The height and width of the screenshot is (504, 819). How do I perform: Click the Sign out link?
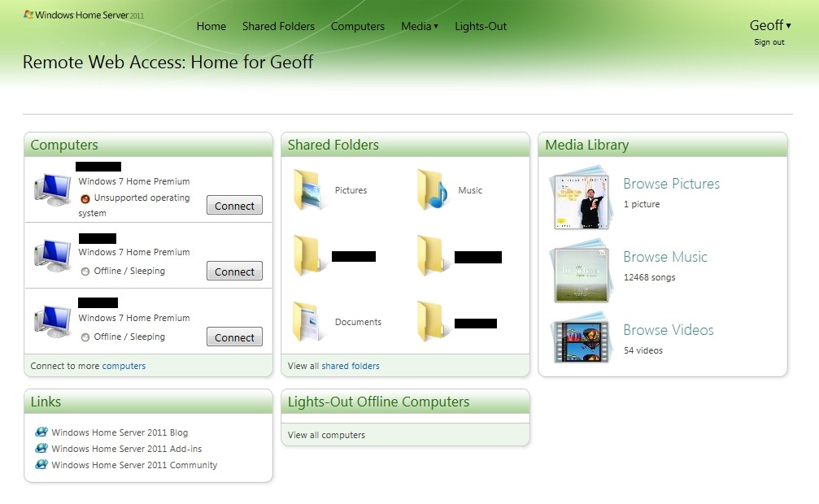[769, 42]
